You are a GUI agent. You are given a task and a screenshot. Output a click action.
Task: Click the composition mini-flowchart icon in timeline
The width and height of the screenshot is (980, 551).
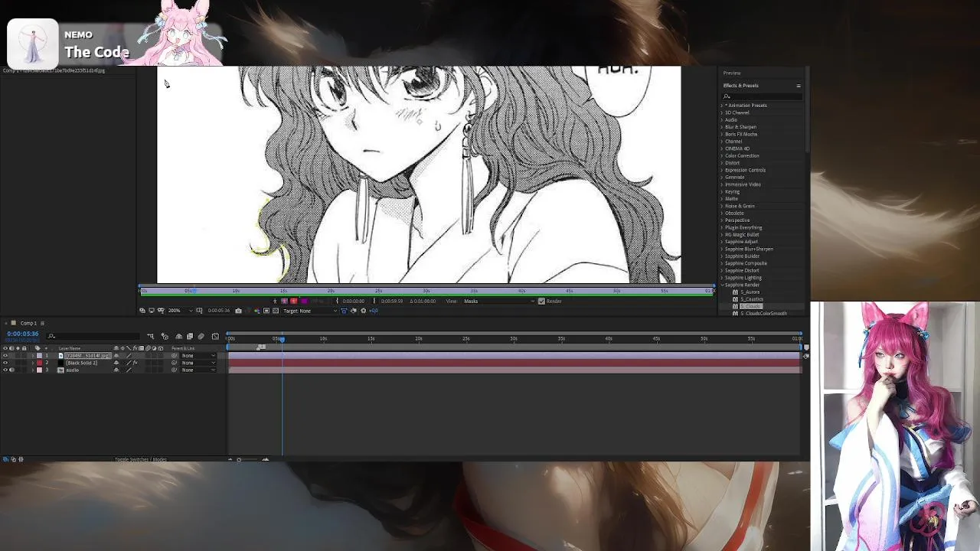(x=150, y=337)
